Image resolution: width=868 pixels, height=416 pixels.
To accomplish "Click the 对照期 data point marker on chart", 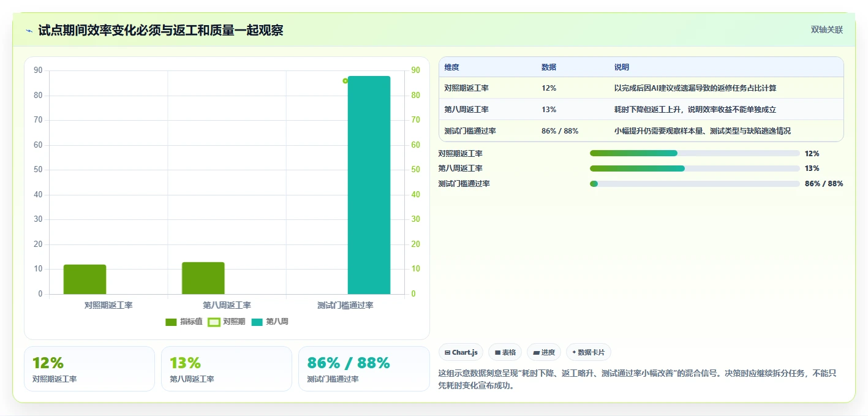I will coord(345,81).
